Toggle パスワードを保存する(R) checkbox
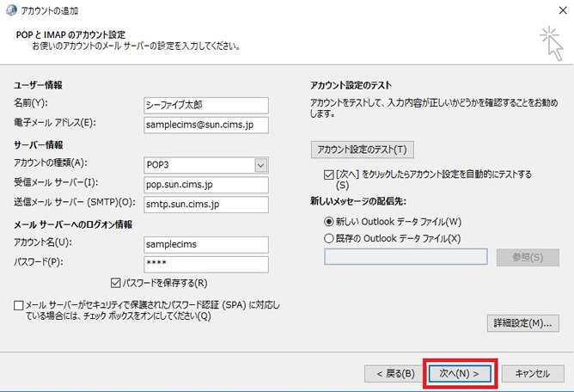Viewport: 574px width, 392px height. [115, 283]
